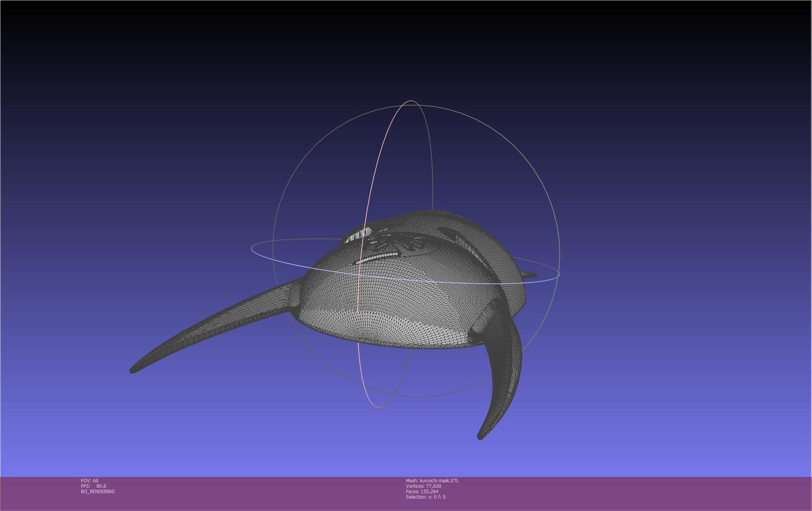Click the BO_RENDERING label
Viewport: 812px width, 511px height.
pos(98,492)
